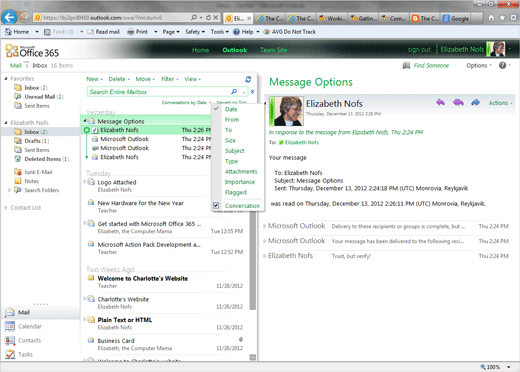Toggle the Conversation checkbox in sort menu
This screenshot has height=372, width=520.
[216, 205]
